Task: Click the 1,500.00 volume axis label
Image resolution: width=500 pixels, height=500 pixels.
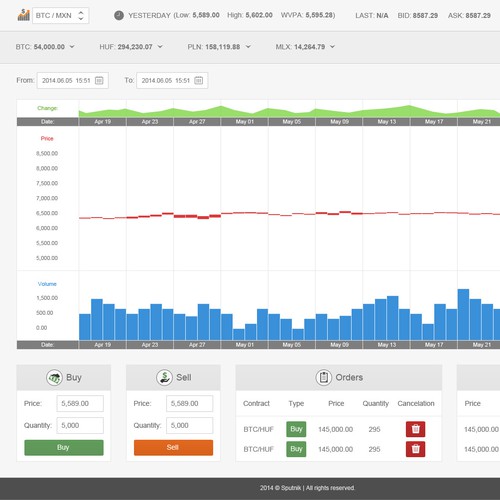Action: pos(47,298)
